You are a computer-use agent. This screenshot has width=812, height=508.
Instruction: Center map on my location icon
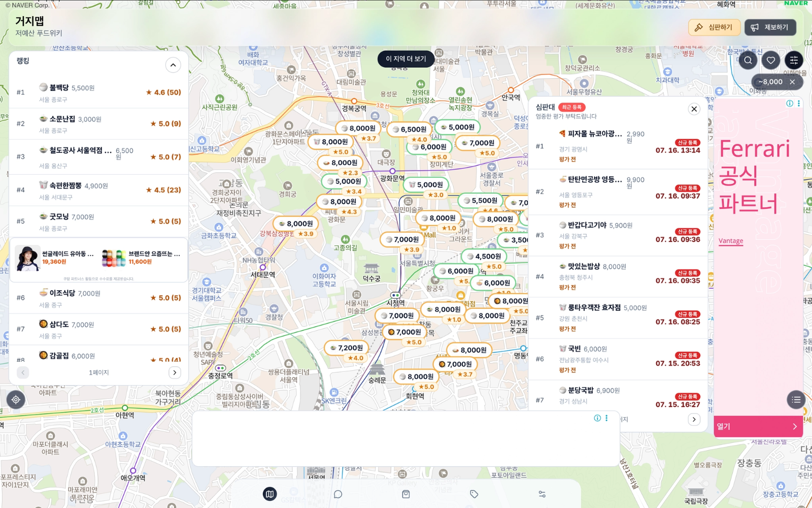click(x=16, y=400)
